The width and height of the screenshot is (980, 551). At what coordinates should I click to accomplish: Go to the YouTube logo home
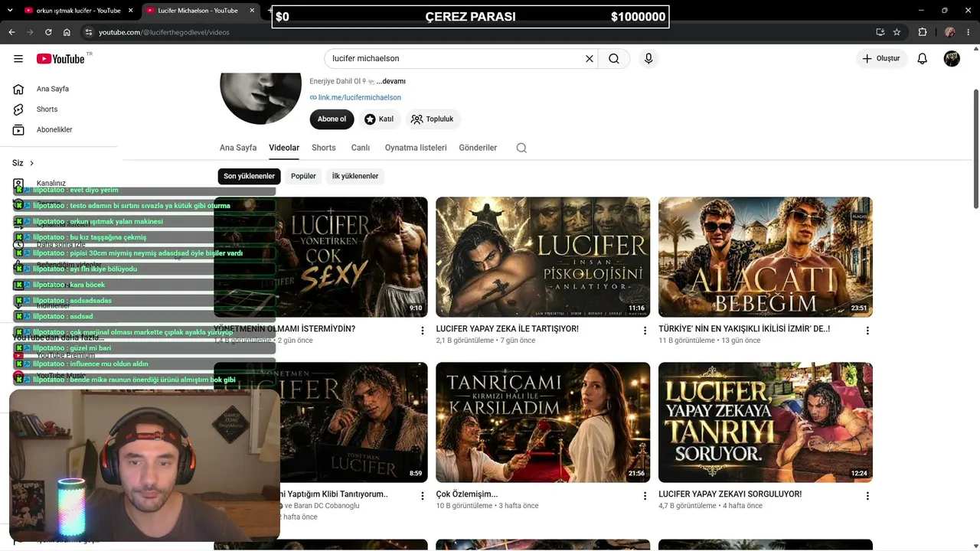[60, 59]
